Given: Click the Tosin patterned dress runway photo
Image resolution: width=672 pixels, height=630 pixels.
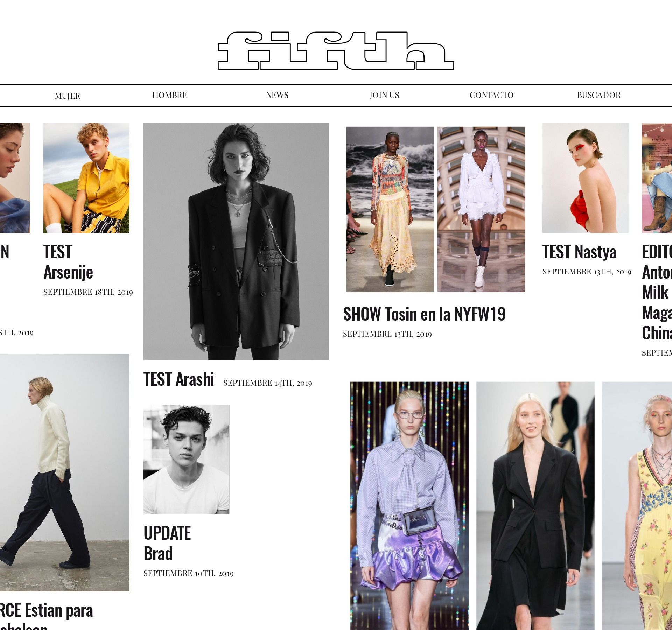Looking at the screenshot, I should tap(390, 209).
